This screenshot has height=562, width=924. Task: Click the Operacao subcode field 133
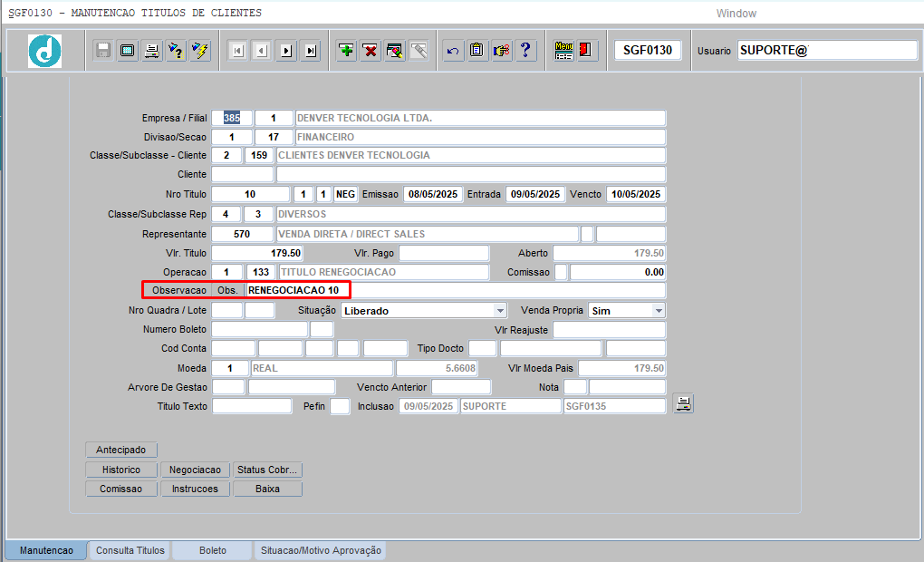pyautogui.click(x=261, y=272)
